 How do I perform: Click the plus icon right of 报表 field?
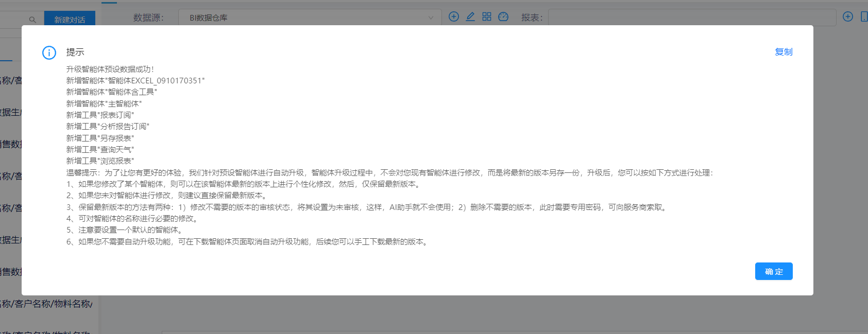(x=848, y=16)
